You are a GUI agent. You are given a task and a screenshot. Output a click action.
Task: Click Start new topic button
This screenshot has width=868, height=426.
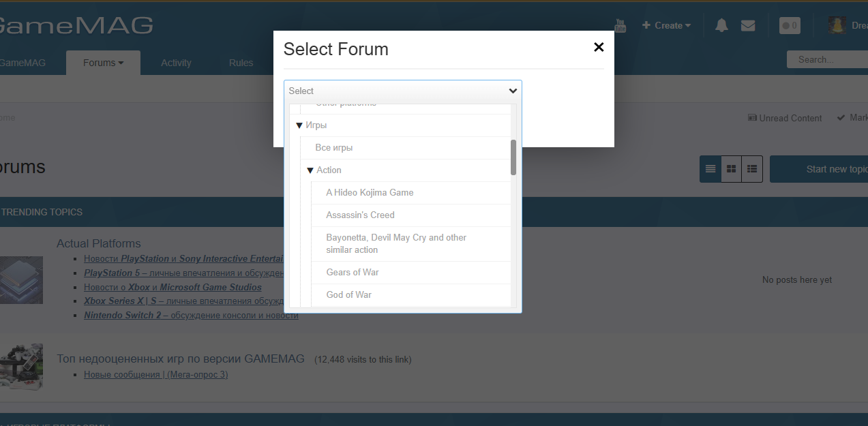(x=819, y=169)
